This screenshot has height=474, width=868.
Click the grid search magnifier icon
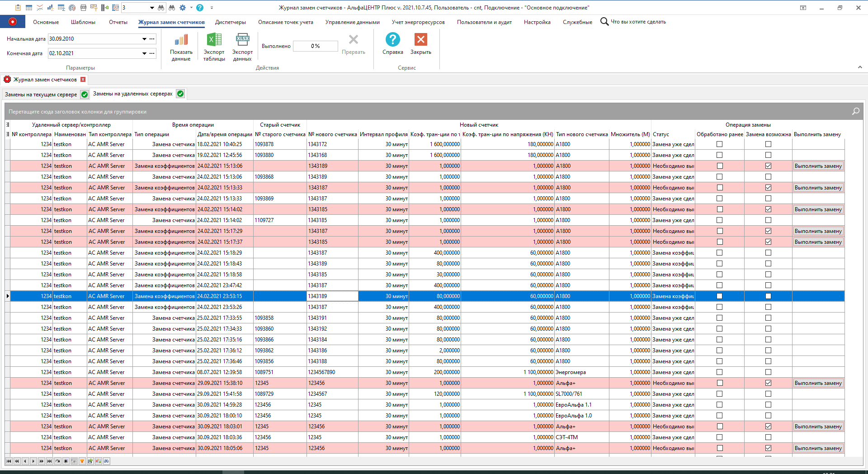(855, 111)
